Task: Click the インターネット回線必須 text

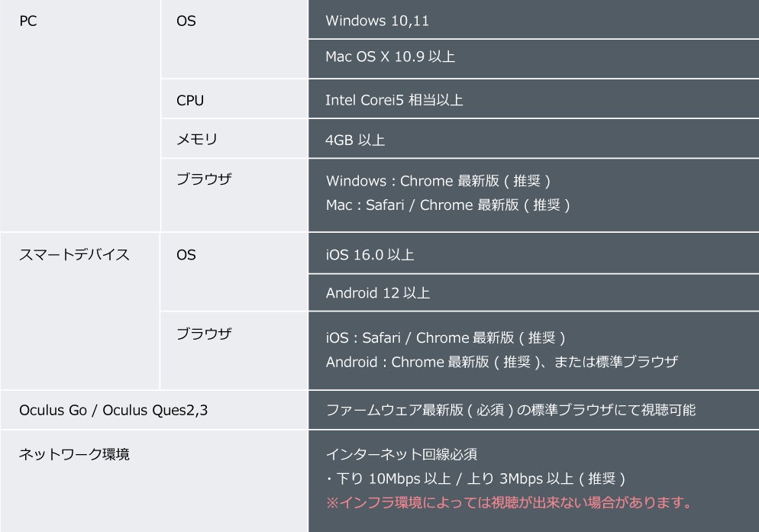Action: coord(401,454)
